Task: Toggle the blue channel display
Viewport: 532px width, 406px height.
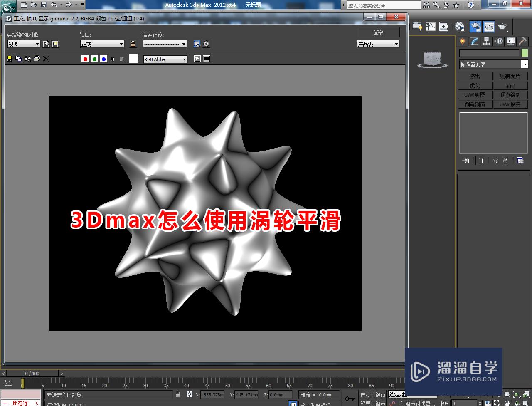Action: (103, 59)
